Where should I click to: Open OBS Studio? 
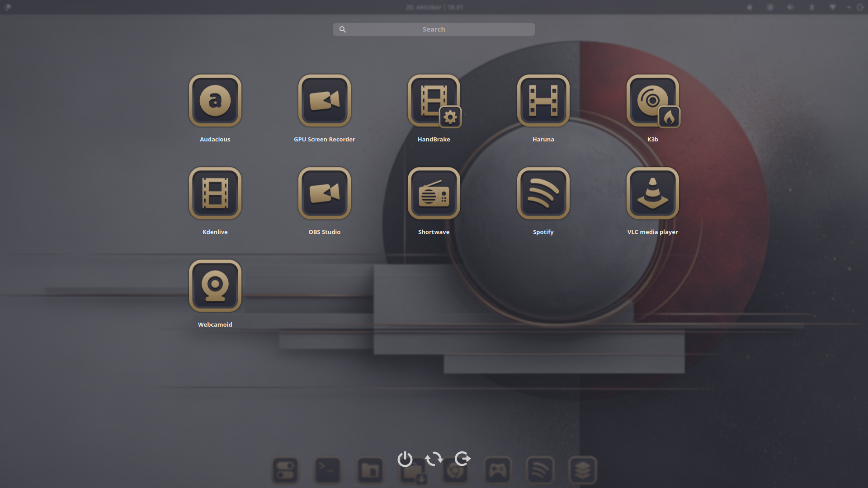coord(325,193)
